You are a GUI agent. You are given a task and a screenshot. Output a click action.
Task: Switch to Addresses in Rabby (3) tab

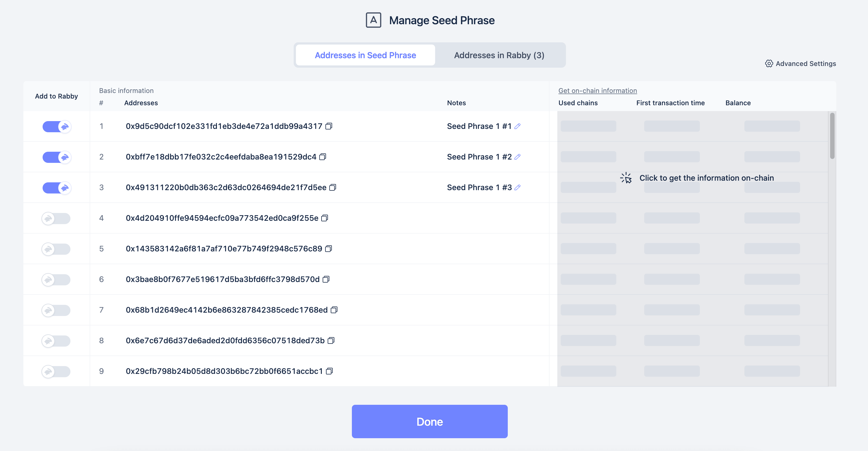click(499, 55)
